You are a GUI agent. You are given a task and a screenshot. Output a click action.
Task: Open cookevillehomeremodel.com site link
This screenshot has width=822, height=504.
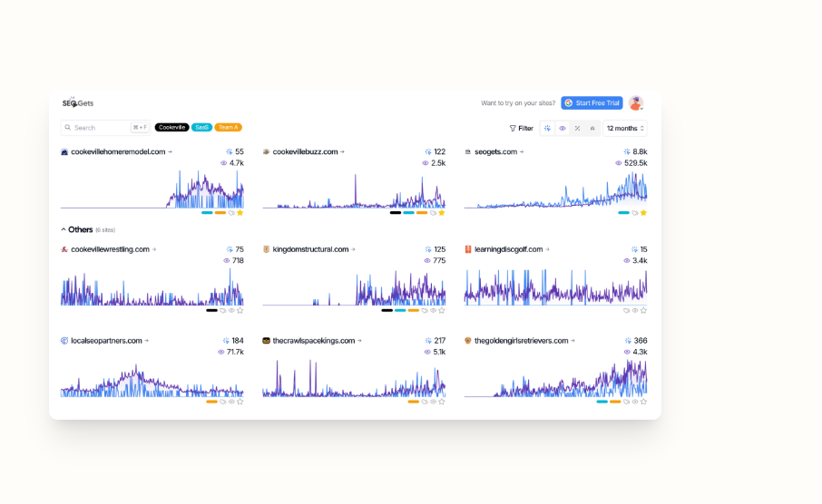click(x=118, y=151)
